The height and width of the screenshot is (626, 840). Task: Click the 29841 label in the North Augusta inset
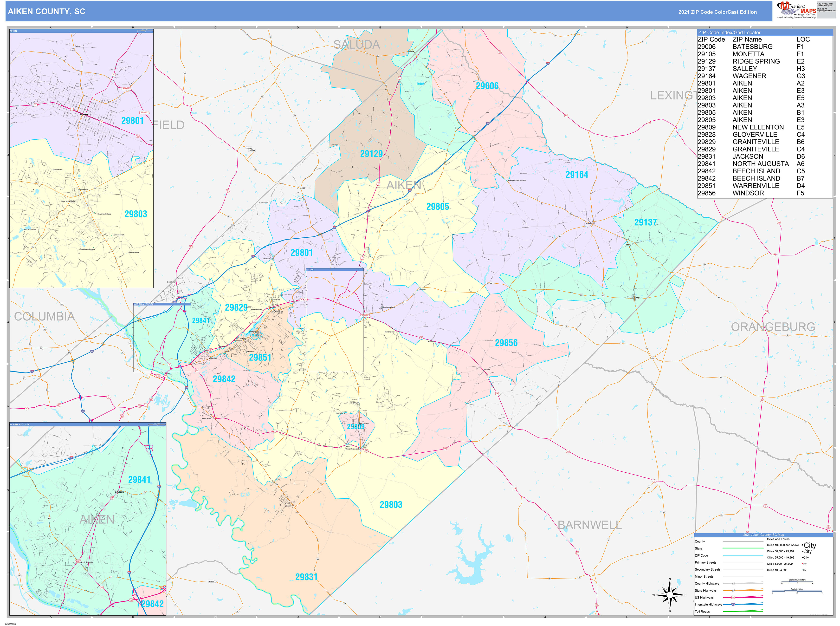tap(139, 480)
